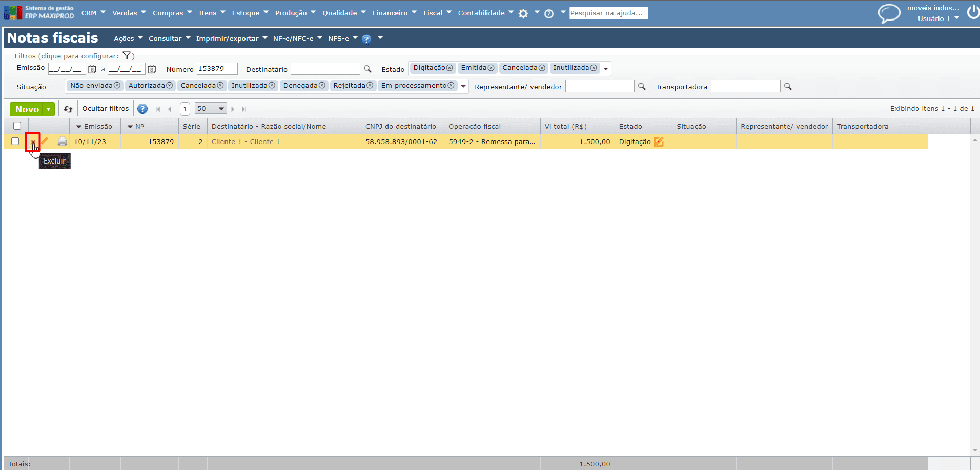Search Representante/vendedor using the magnifier icon
The width and height of the screenshot is (980, 470).
(642, 86)
